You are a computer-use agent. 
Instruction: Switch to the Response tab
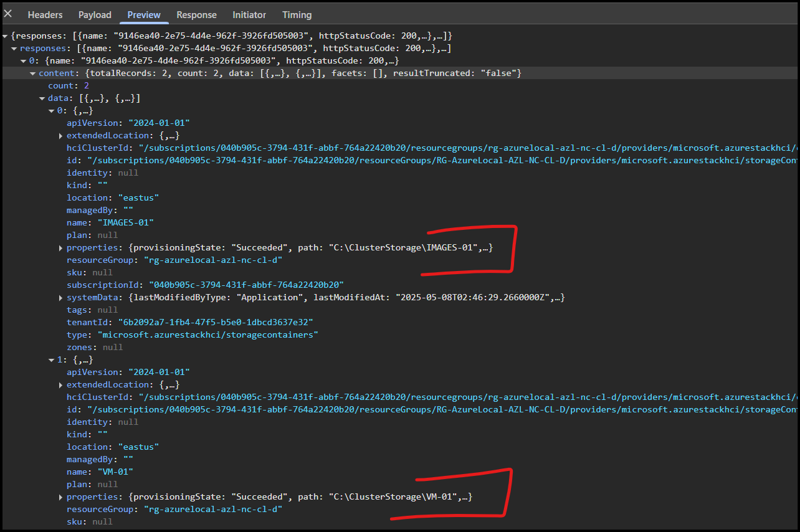(x=196, y=14)
